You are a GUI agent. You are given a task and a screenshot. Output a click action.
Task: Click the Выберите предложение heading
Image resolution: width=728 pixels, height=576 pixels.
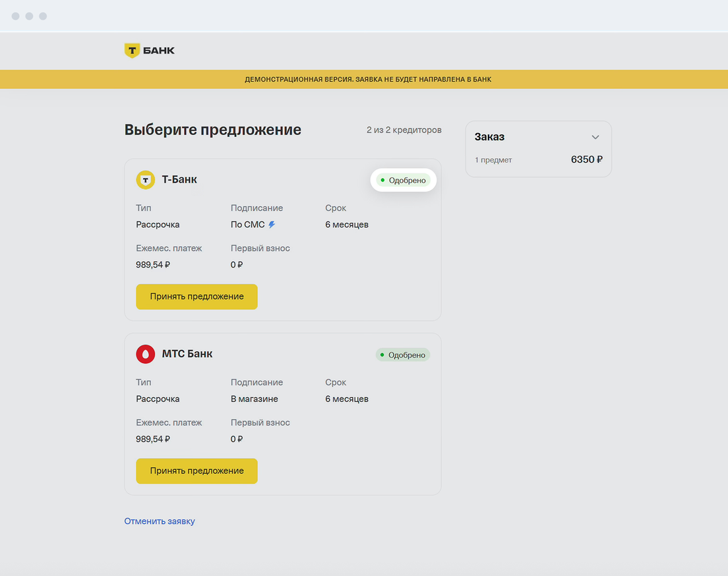coord(212,129)
